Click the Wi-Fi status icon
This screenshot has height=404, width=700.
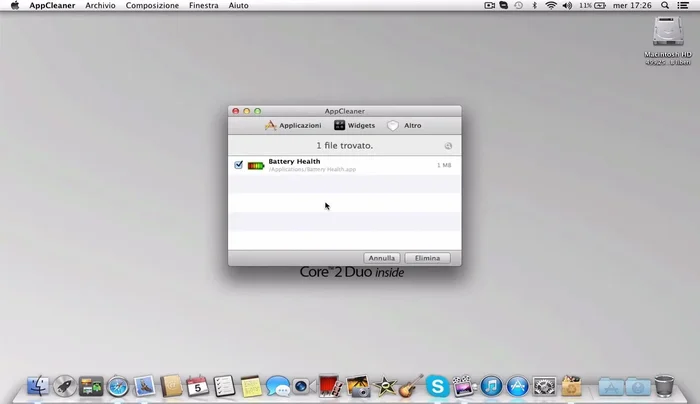(x=551, y=5)
